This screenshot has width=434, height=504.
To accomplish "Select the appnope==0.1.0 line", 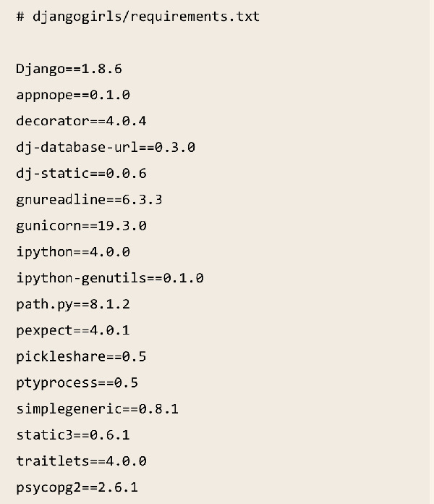I will (x=72, y=95).
